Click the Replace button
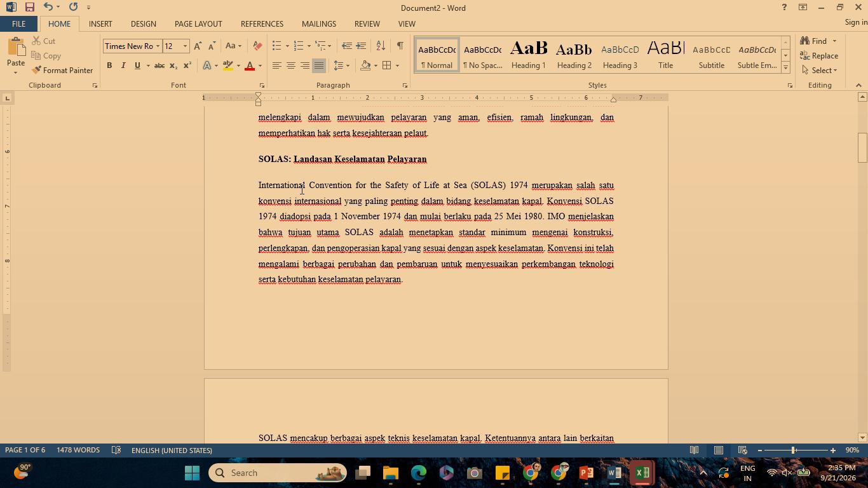 [820, 56]
